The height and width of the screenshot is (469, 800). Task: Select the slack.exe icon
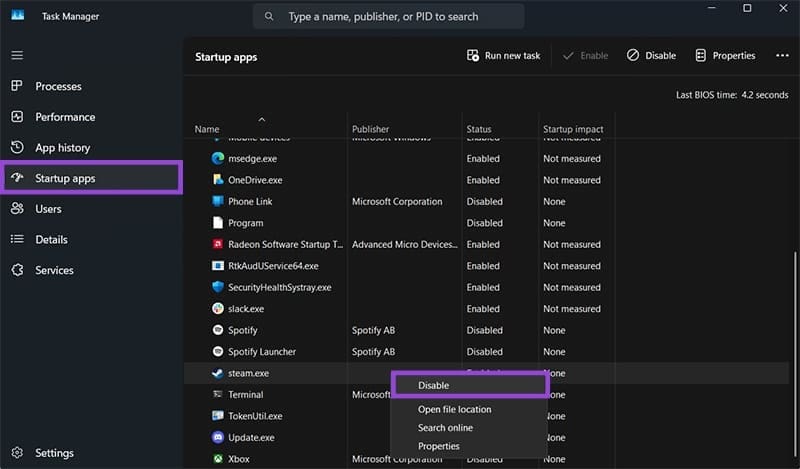pos(218,309)
